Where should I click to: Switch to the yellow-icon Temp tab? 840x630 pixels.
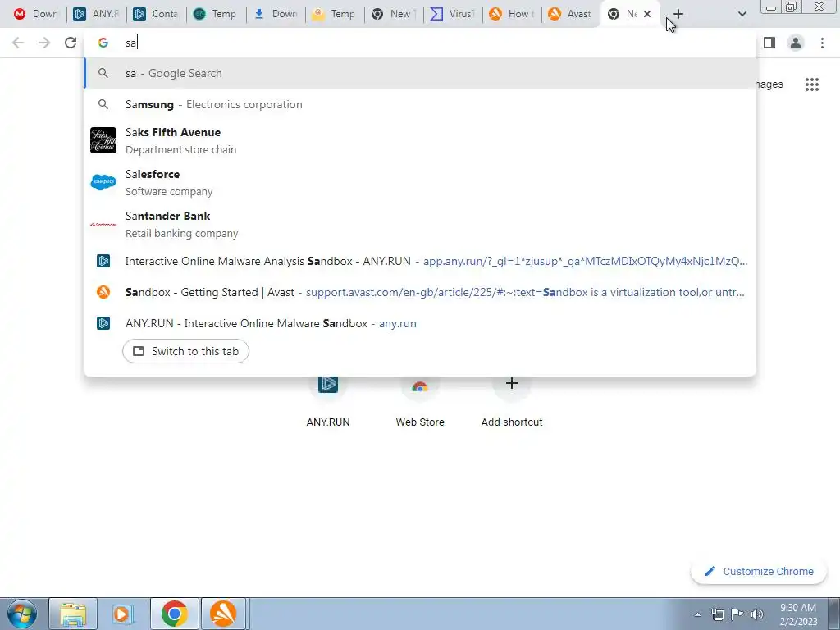coord(335,14)
